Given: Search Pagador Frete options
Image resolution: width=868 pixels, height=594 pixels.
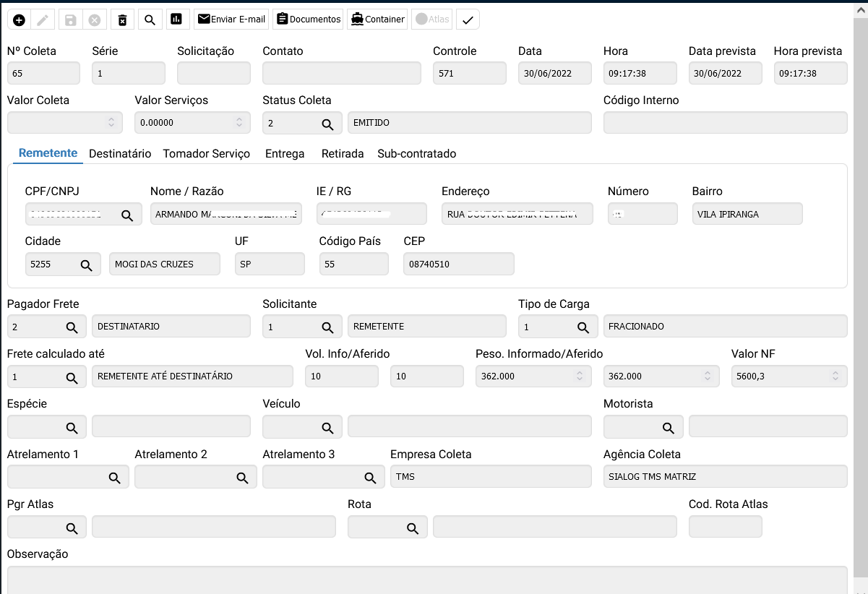Looking at the screenshot, I should click(72, 327).
